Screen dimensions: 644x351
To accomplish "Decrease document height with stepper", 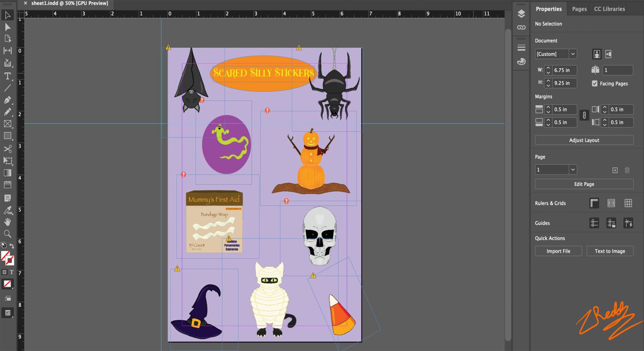I will coord(548,86).
